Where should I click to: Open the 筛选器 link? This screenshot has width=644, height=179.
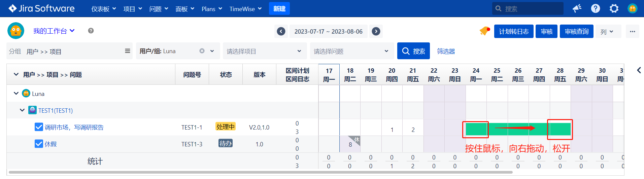[446, 51]
